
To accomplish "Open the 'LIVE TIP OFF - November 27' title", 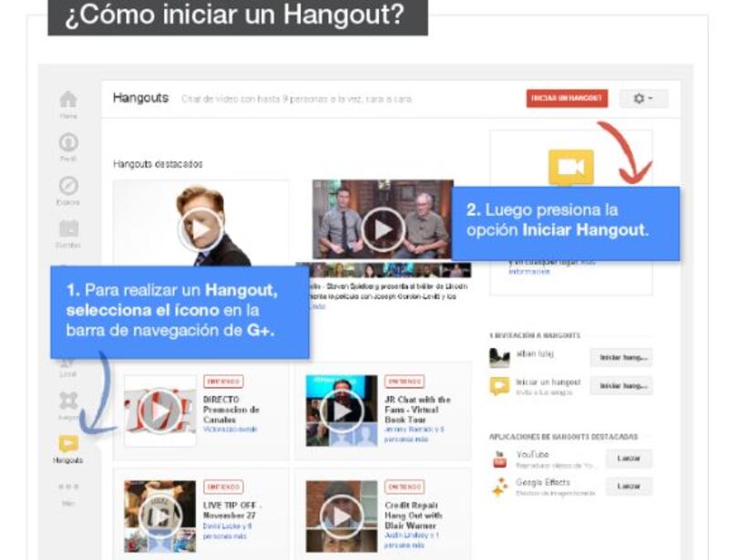I will pos(232,510).
